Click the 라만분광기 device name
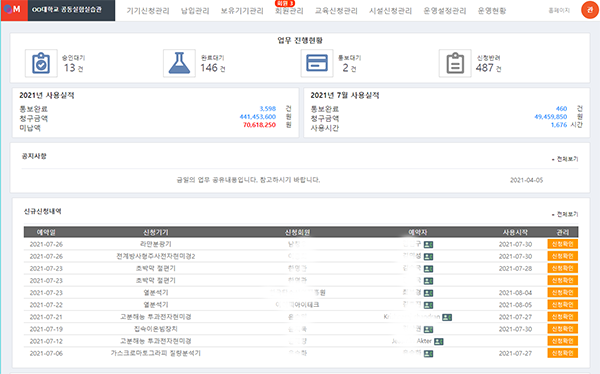 pos(156,244)
